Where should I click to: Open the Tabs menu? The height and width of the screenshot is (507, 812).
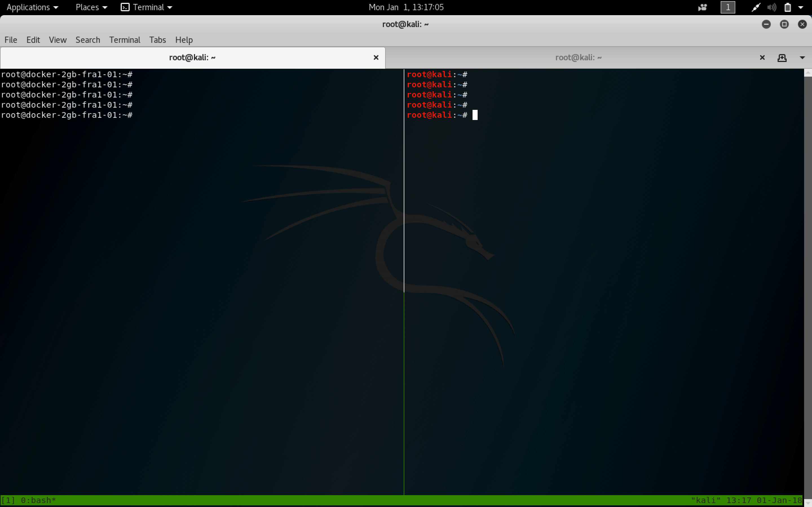coord(157,40)
